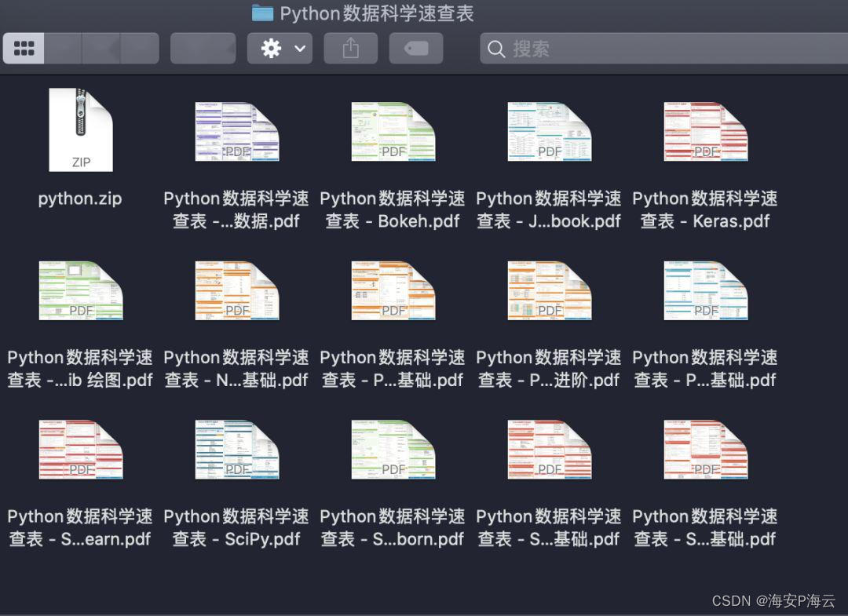Click the file name ending in P...进阶.pdf
Image resolution: width=848 pixels, height=616 pixels.
click(549, 369)
